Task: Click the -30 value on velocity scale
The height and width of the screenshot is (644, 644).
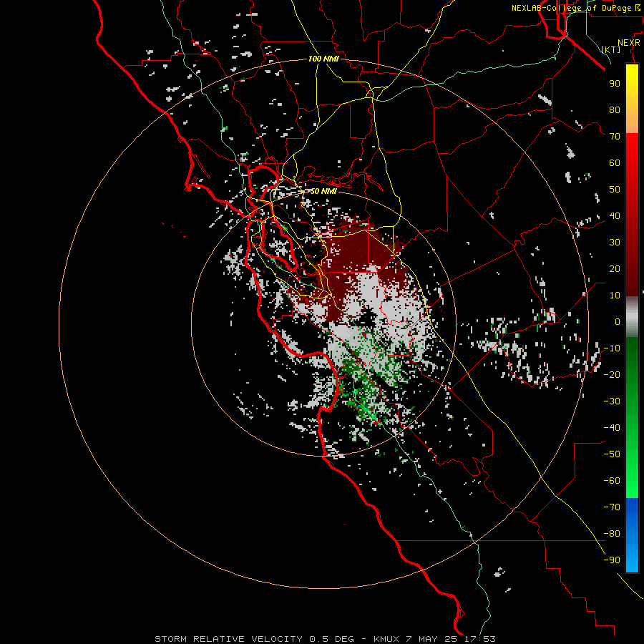Action: tap(612, 401)
